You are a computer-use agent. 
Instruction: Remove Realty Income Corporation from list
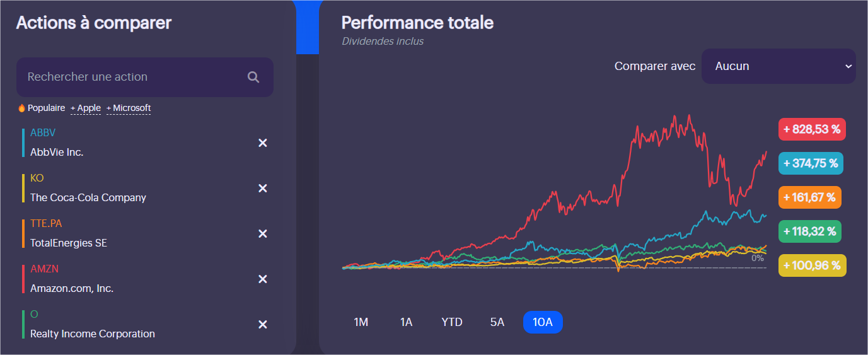pos(263,325)
